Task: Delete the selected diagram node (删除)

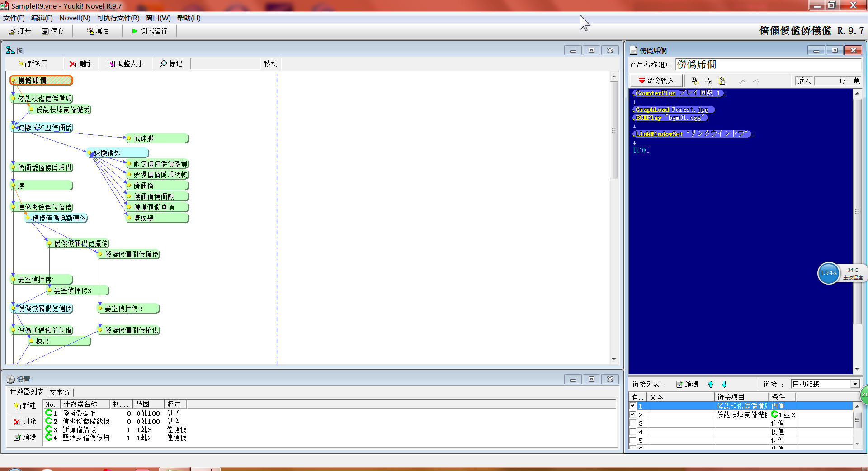Action: [x=80, y=63]
